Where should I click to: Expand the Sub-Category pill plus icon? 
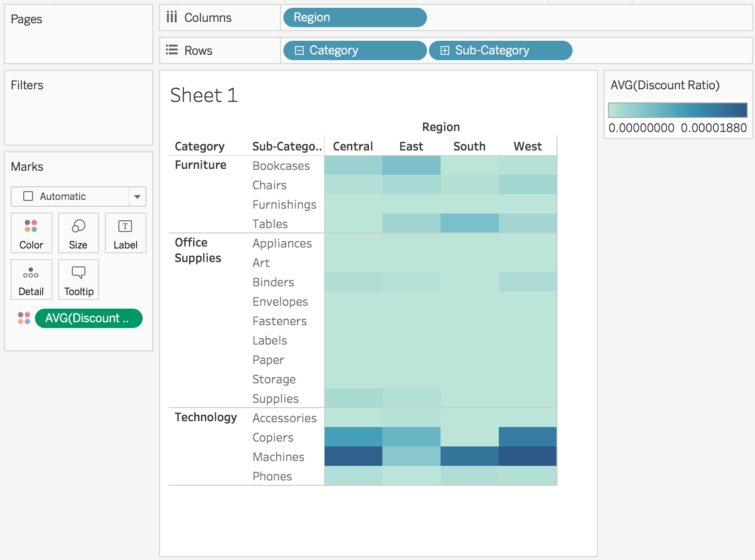444,50
